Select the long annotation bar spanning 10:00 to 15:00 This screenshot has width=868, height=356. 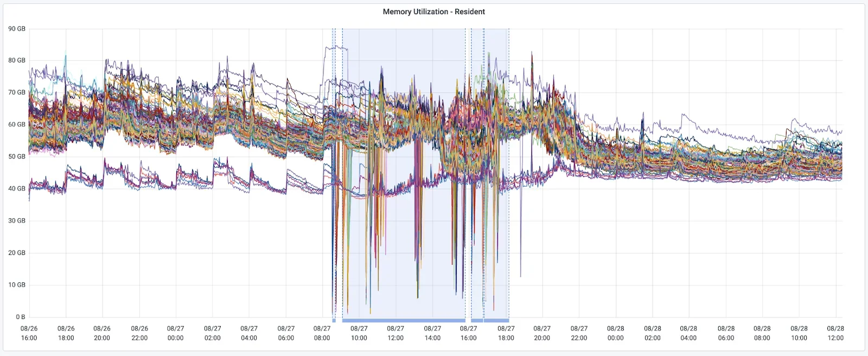click(404, 321)
